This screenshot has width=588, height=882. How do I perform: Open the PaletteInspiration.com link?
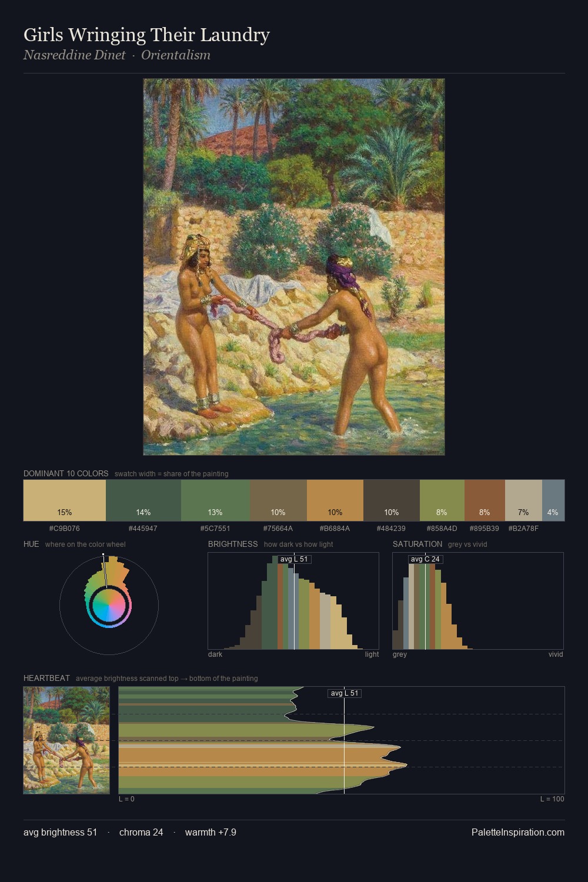tap(518, 832)
